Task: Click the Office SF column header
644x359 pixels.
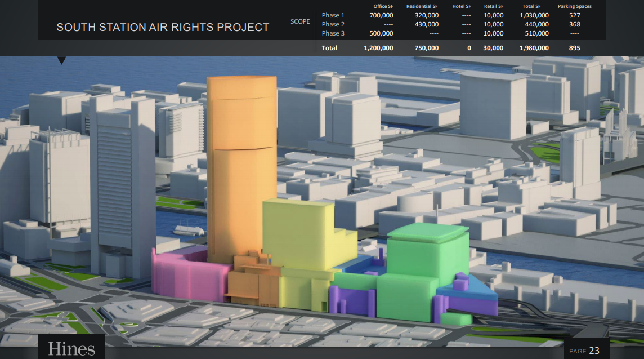Action: [383, 6]
